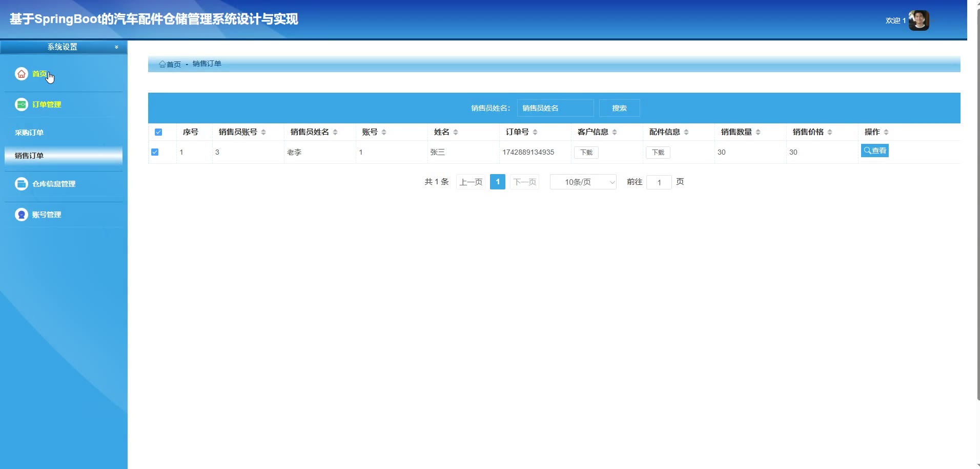This screenshot has width=980, height=469.
Task: Sort table by 销售员姓名 column
Action: pos(335,132)
